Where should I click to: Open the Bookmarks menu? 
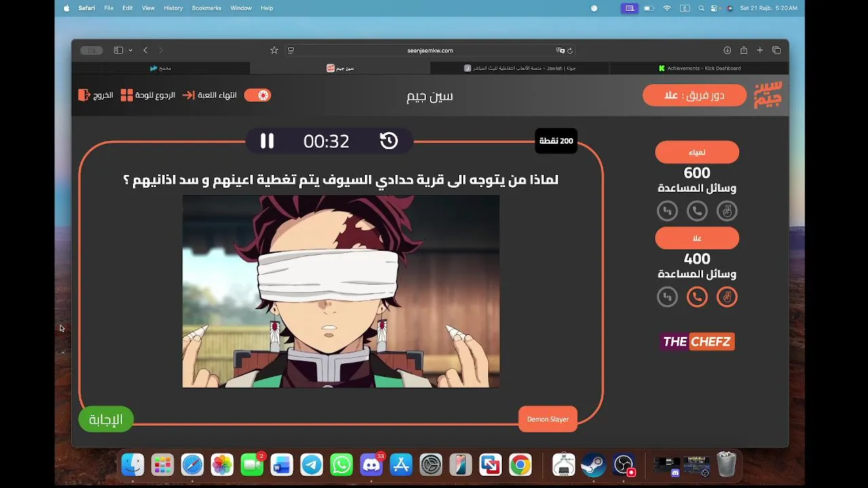point(207,8)
